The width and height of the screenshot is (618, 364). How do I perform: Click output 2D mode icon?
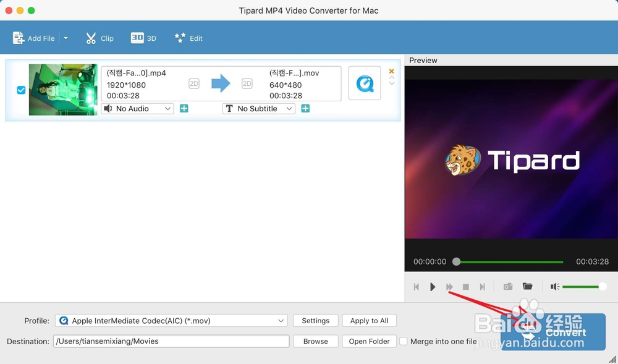(247, 83)
